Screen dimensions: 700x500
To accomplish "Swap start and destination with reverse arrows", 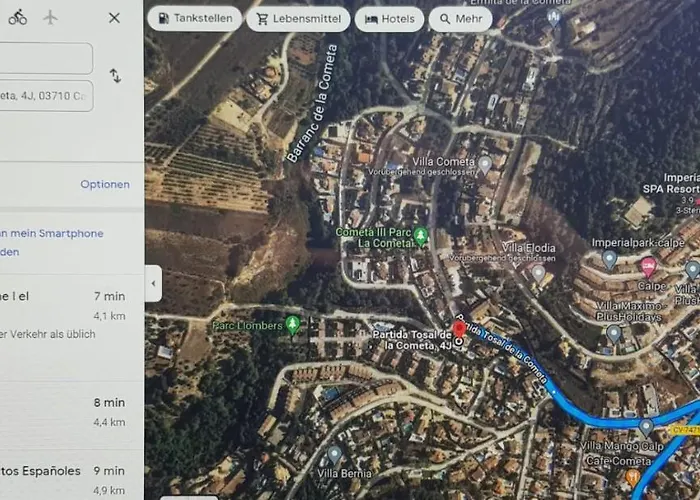I will click(x=116, y=76).
